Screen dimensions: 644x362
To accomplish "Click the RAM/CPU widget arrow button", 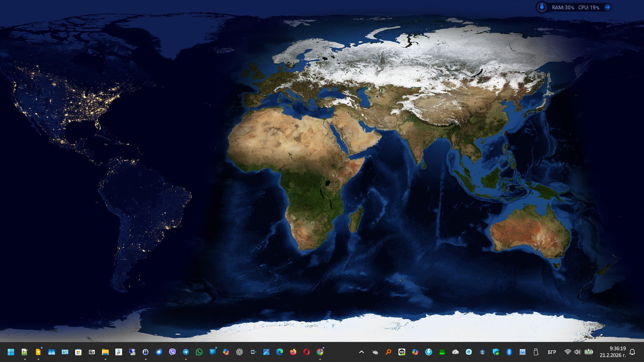I will [607, 7].
